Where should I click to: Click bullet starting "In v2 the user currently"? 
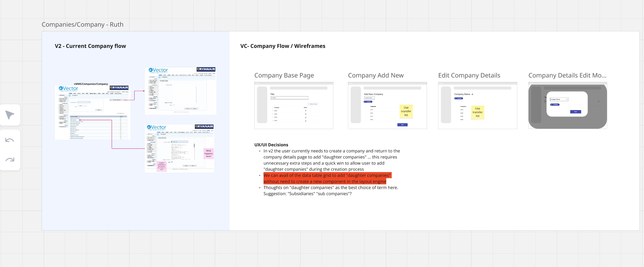point(332,160)
